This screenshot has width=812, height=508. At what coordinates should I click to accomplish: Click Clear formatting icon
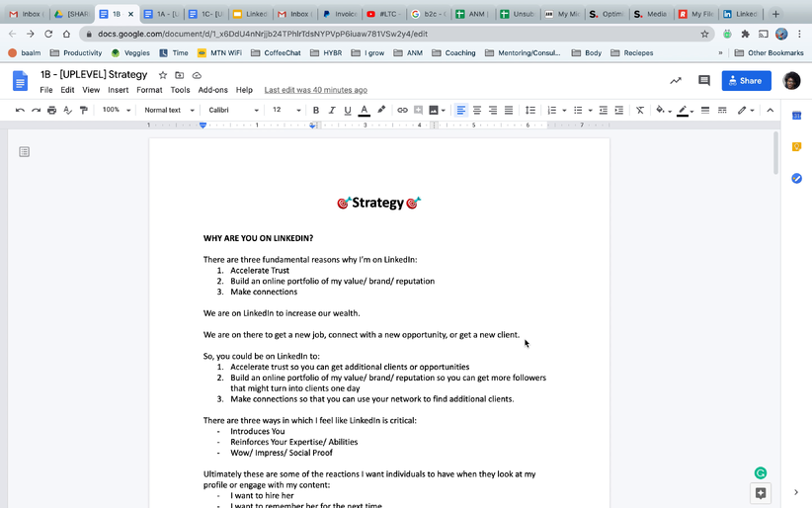click(640, 110)
